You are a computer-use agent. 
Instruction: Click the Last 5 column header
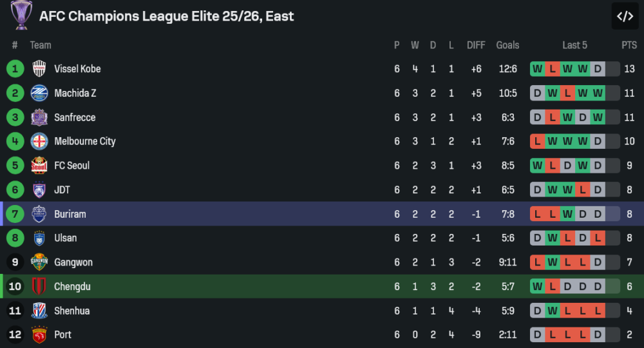coord(574,45)
